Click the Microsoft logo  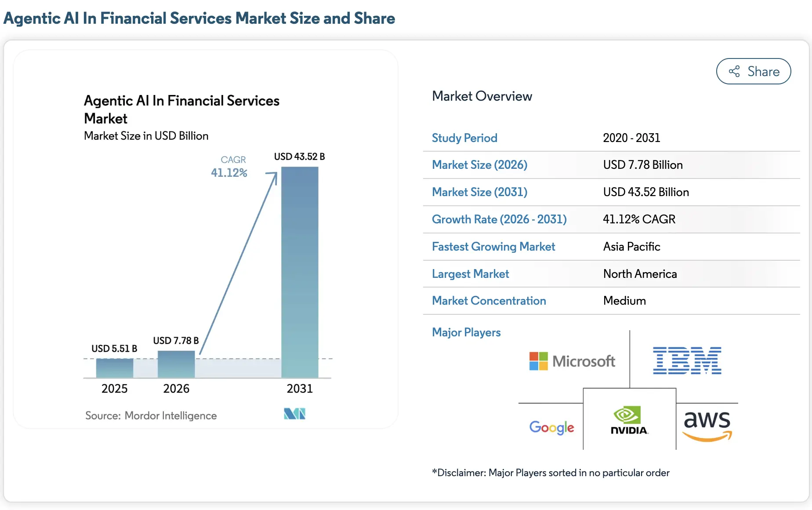pyautogui.click(x=571, y=361)
